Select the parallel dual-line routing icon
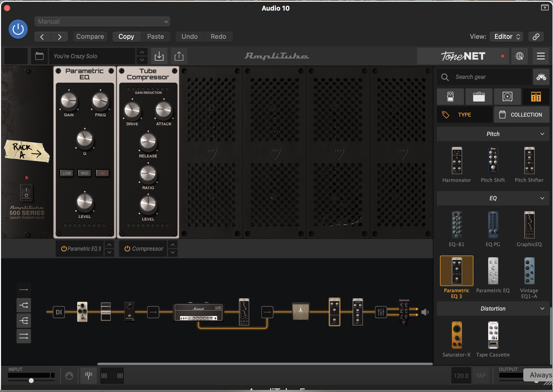The width and height of the screenshot is (553, 392). (x=24, y=336)
